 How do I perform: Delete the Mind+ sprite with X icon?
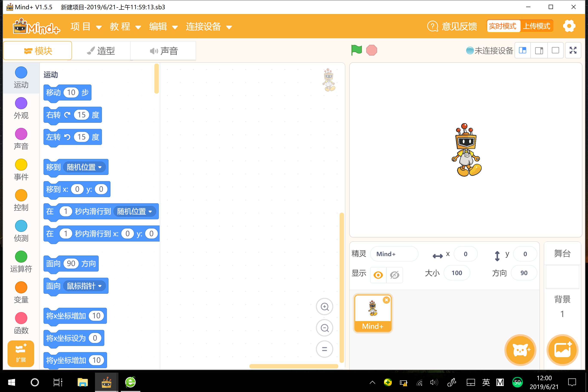pos(386,300)
